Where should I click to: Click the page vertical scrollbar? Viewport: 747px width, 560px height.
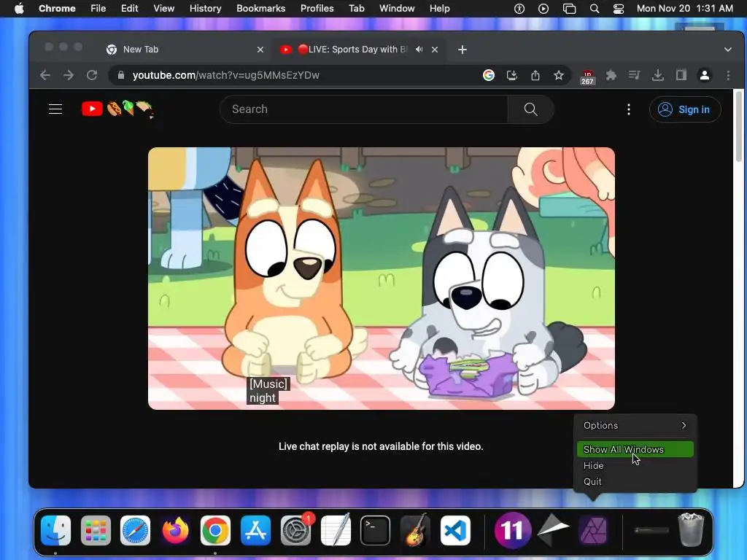pos(739,126)
